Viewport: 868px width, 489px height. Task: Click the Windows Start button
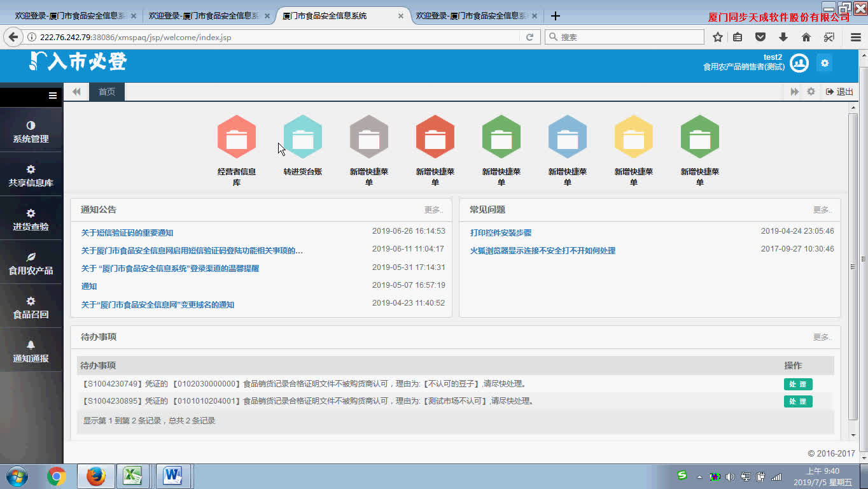point(17,476)
